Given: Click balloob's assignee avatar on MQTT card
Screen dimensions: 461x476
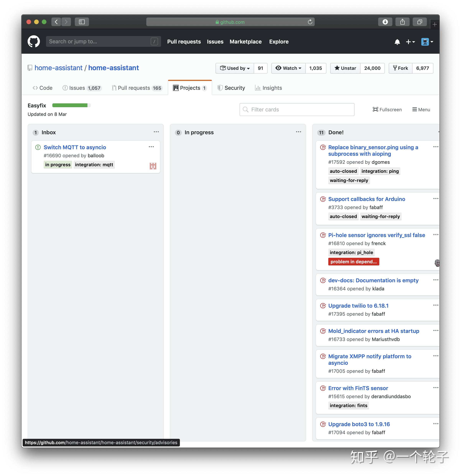Looking at the screenshot, I should 153,166.
